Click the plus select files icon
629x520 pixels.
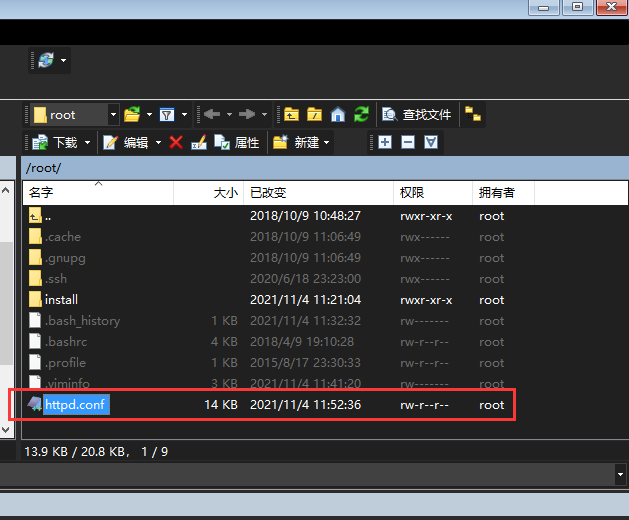[385, 142]
